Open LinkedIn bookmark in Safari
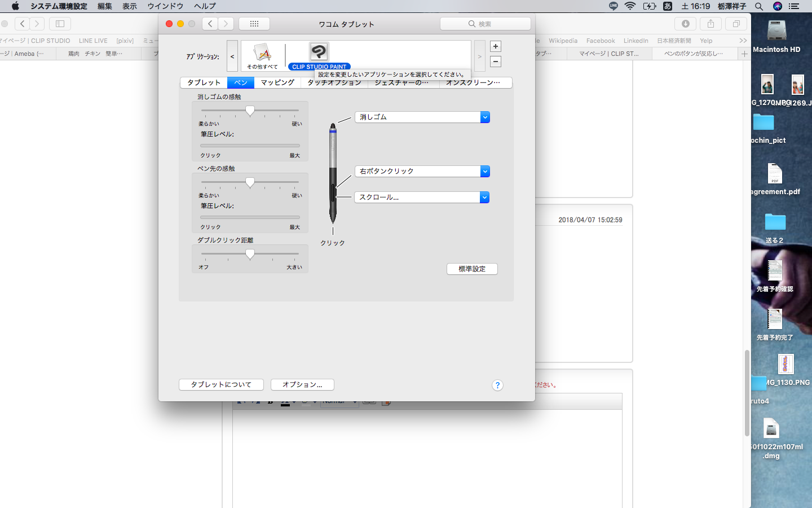Viewport: 812px width, 508px height. [x=636, y=41]
